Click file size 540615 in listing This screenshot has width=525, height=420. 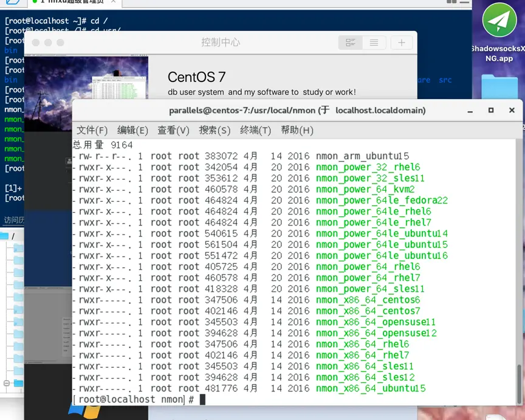point(221,233)
